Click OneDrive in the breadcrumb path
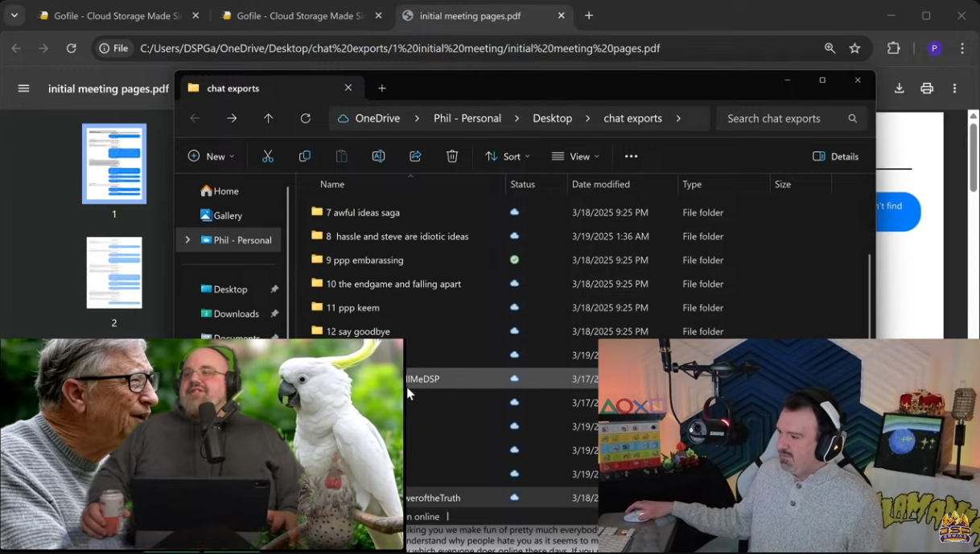 pos(377,118)
